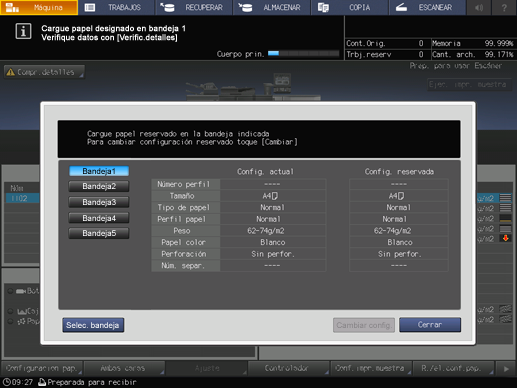Click the Tipo de papel row label

[185, 207]
